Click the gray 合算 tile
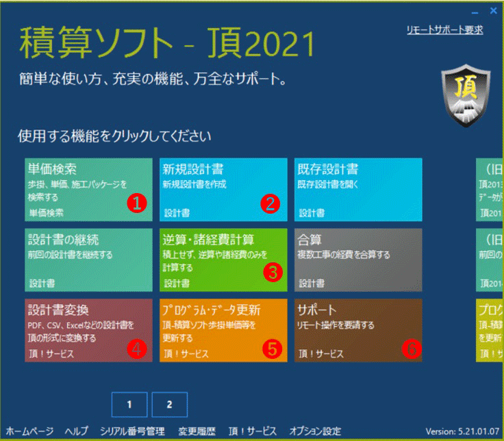The height and width of the screenshot is (441, 504). (x=357, y=260)
